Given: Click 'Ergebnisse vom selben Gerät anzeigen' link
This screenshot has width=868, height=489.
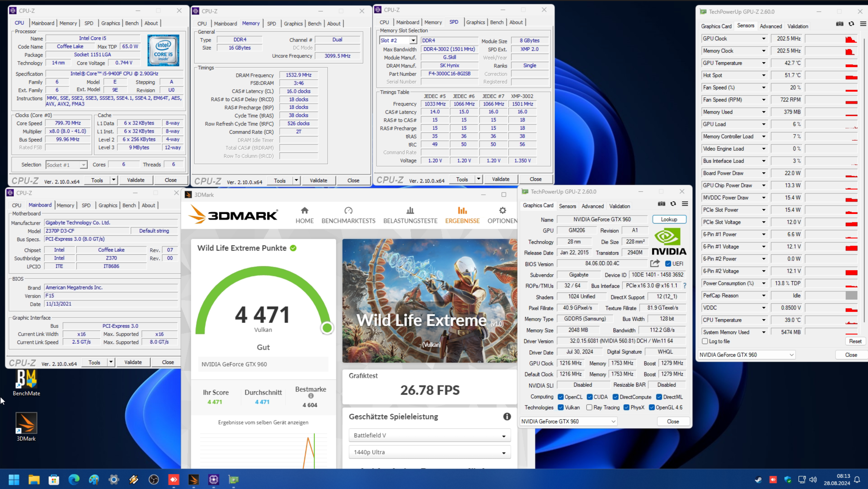Looking at the screenshot, I should point(263,422).
